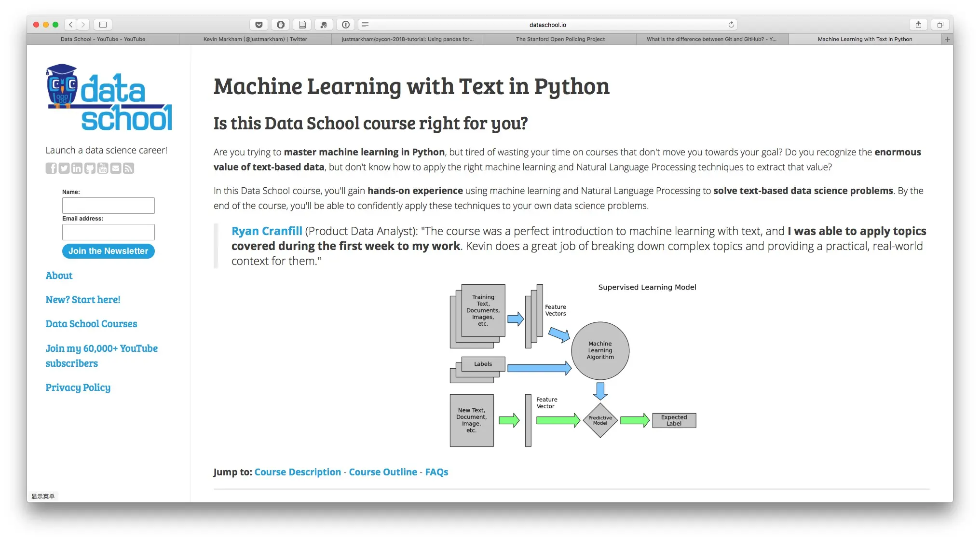Jump to Course Outline link
The width and height of the screenshot is (980, 541).
(383, 472)
